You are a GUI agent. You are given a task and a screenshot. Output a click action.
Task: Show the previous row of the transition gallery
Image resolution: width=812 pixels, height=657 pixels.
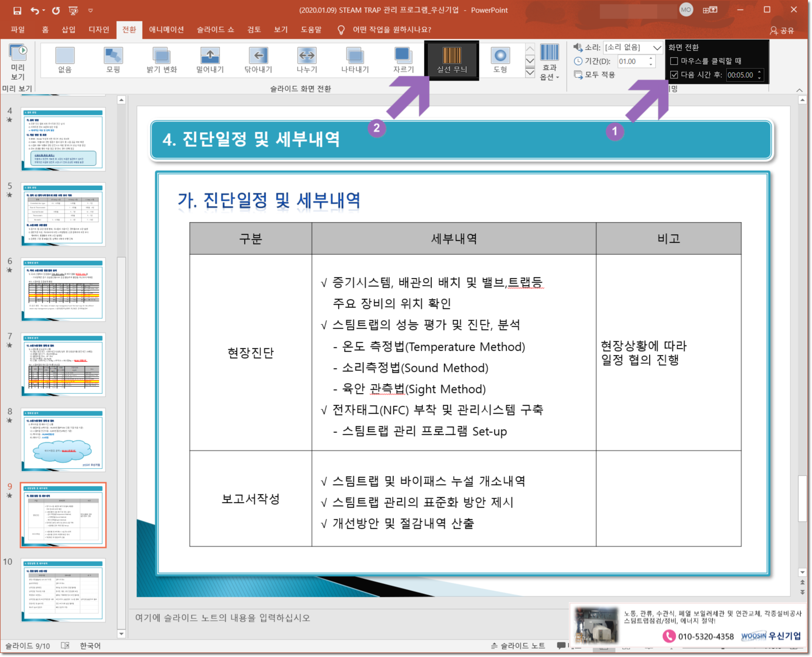530,49
